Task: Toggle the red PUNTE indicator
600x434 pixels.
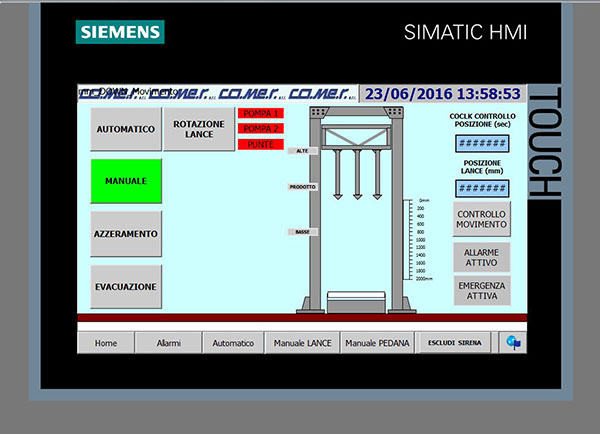Action: tap(262, 144)
